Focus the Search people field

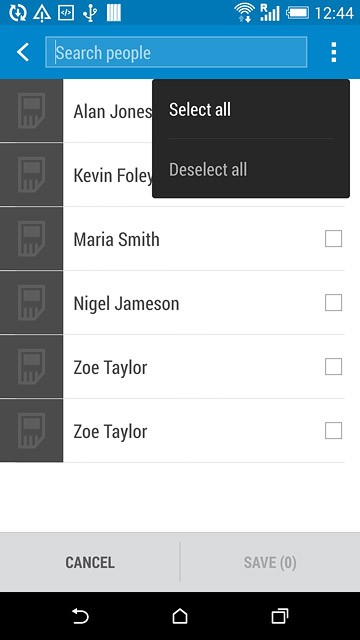point(176,52)
